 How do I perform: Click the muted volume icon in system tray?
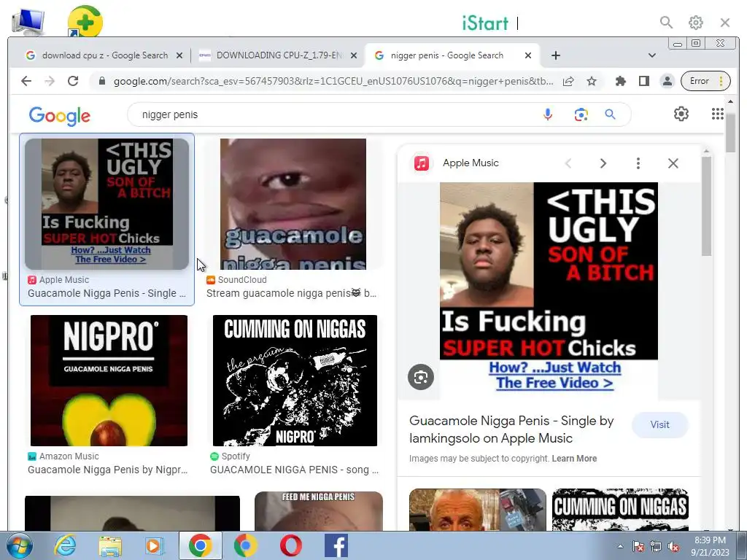673,546
